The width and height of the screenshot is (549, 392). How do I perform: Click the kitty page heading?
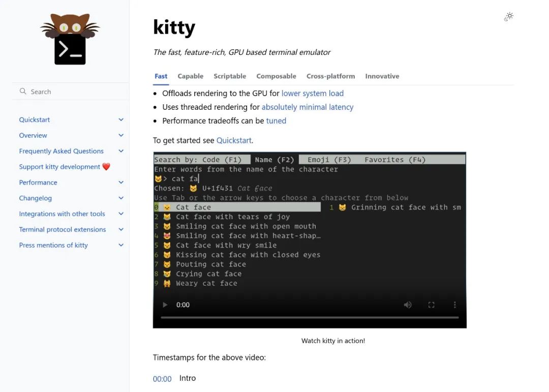[174, 27]
